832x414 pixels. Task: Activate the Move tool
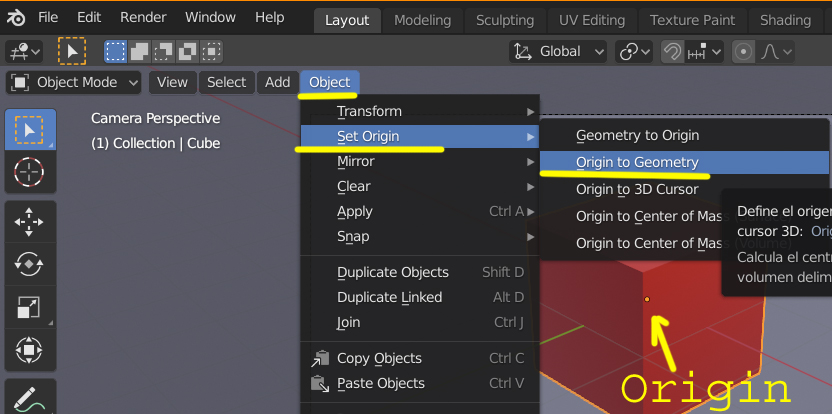[28, 222]
